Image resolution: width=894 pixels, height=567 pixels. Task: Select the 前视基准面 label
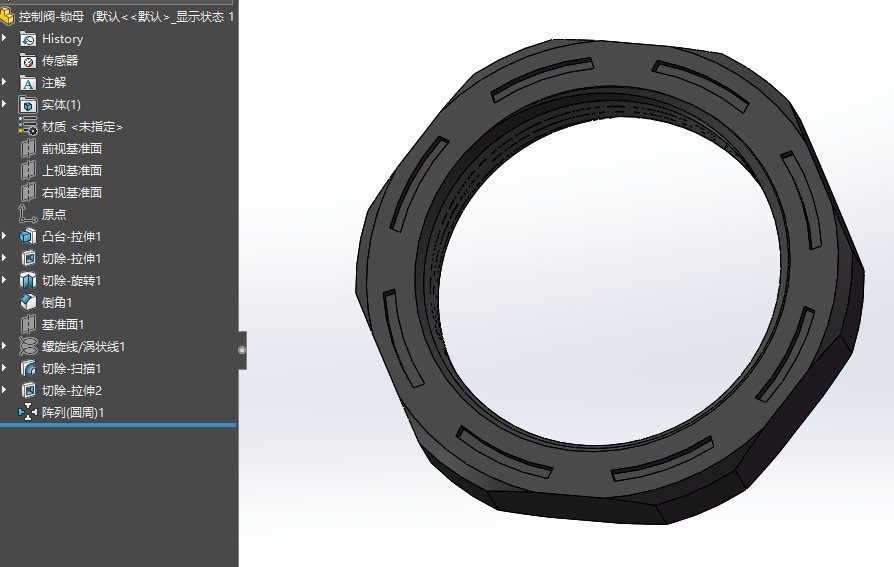point(72,149)
